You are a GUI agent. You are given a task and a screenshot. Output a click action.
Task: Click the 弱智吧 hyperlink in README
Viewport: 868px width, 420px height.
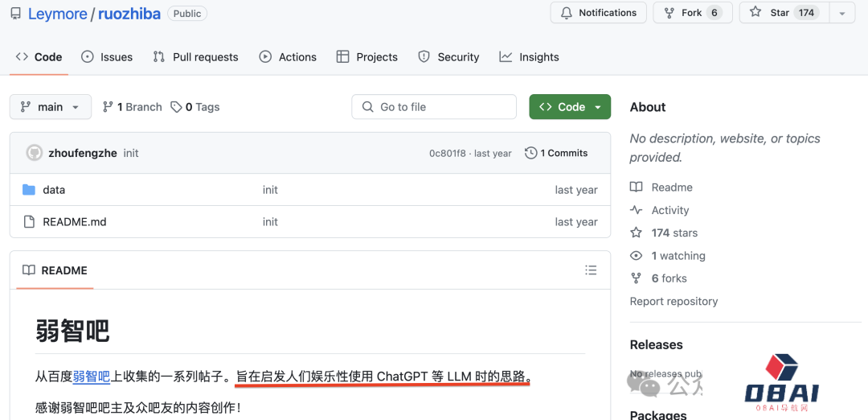[x=91, y=376]
